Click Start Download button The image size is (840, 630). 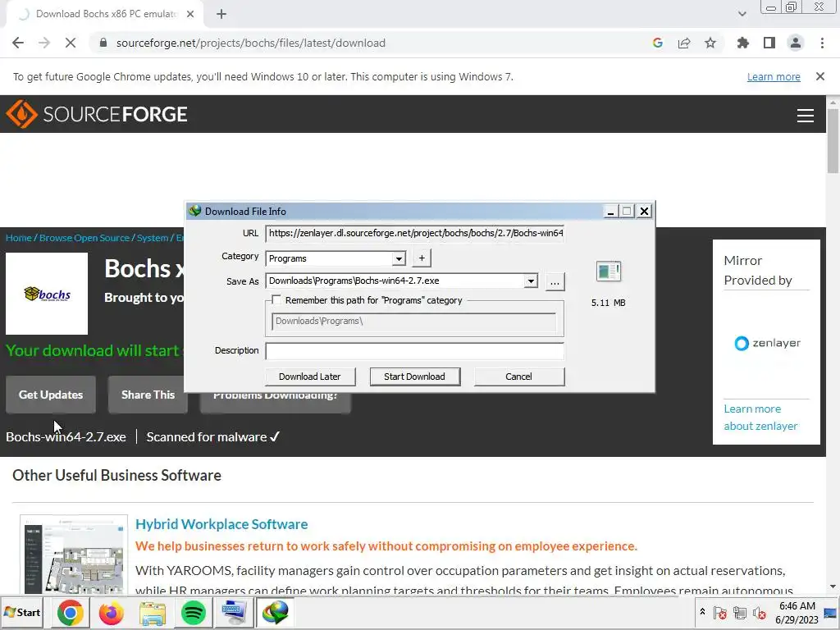point(414,377)
